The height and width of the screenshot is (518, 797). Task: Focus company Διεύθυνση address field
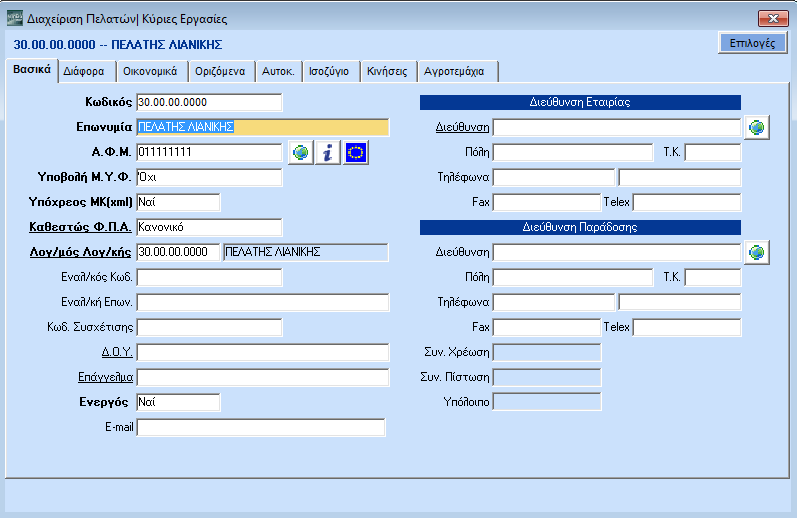pos(617,127)
